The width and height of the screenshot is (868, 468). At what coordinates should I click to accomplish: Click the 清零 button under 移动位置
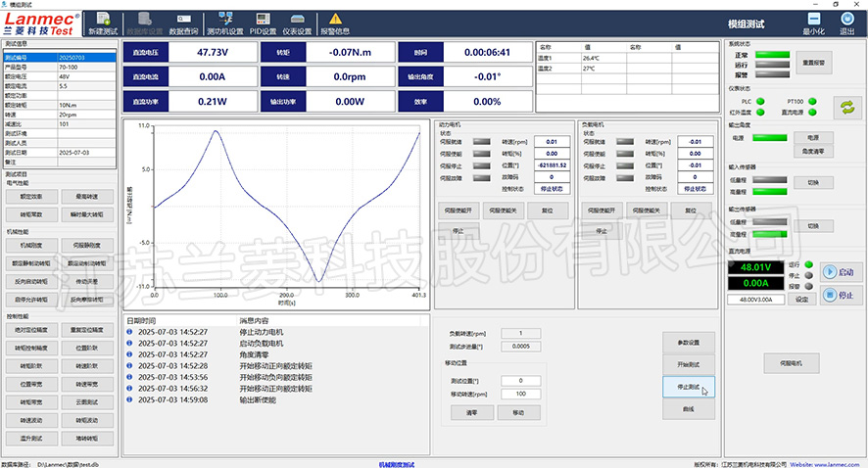[x=472, y=412]
